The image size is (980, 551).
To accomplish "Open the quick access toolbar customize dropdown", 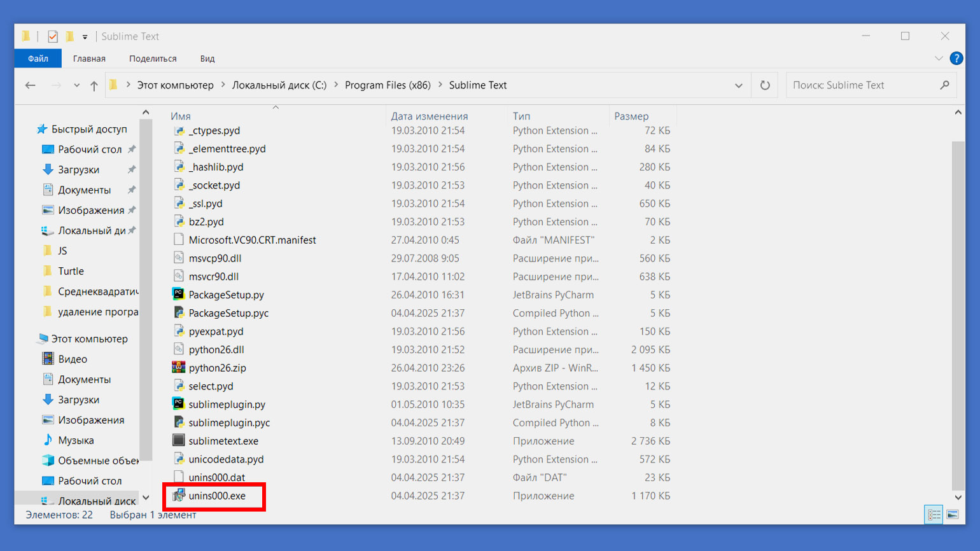I will tap(85, 37).
